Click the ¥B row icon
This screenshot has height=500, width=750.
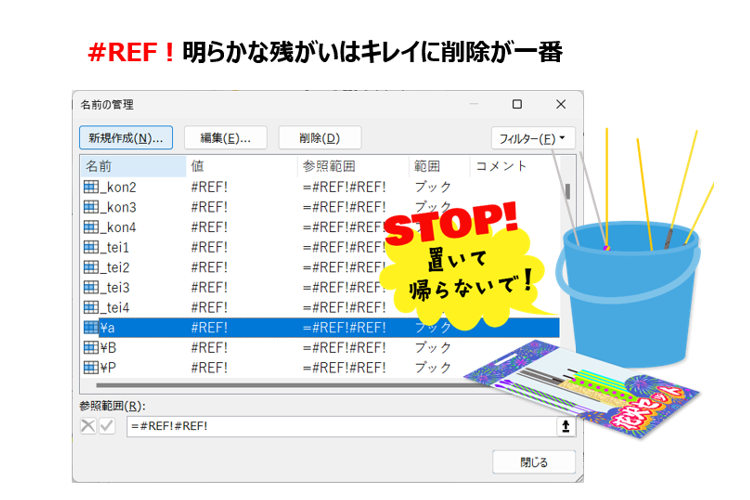91,347
